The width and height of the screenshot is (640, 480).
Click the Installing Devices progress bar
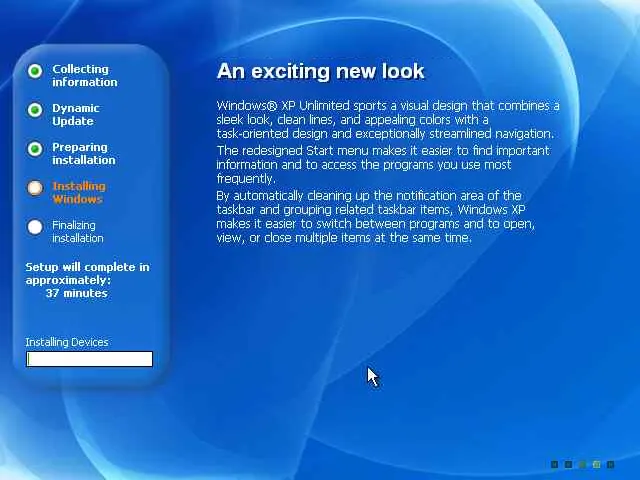(x=89, y=359)
